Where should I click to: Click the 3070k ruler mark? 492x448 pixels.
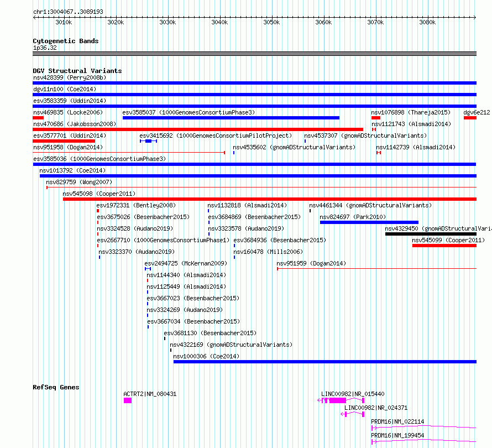tap(375, 22)
